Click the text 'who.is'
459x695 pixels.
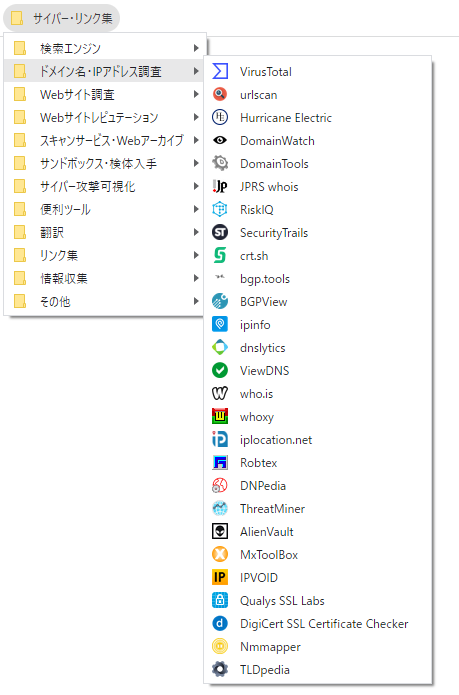[x=257, y=394]
